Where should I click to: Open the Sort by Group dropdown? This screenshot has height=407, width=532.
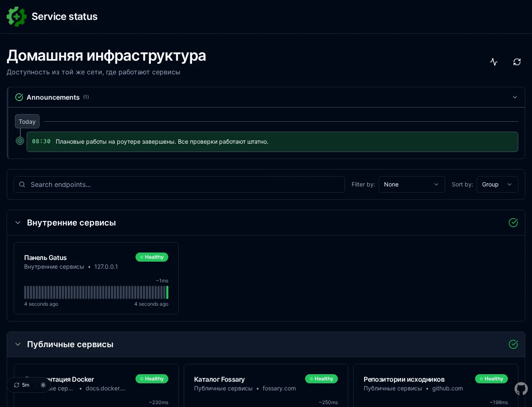[498, 184]
